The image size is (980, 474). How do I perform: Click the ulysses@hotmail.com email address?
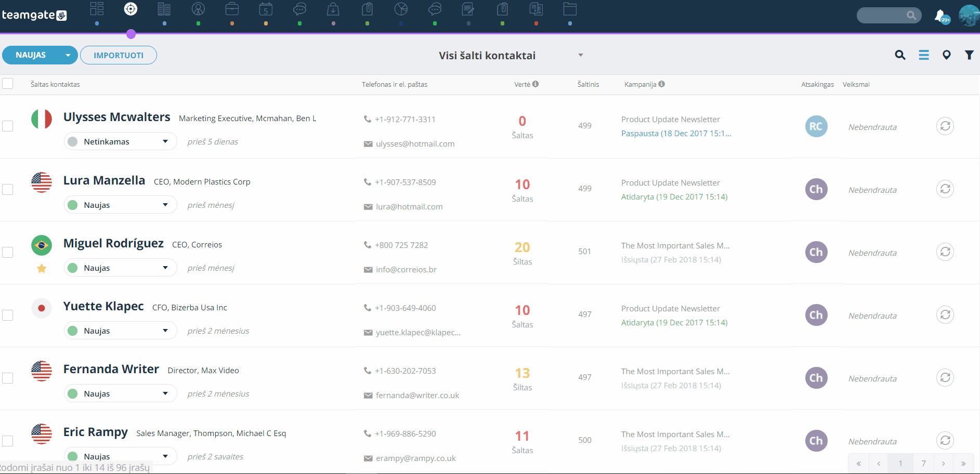coord(415,144)
